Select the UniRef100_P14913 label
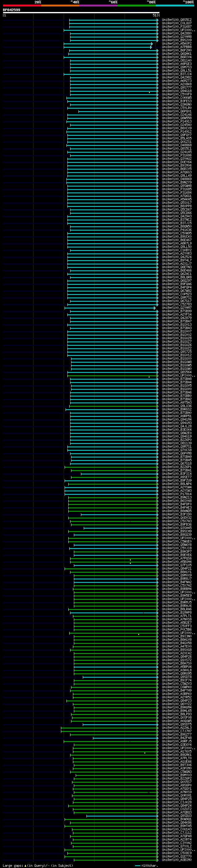Image resolution: width=197 pixels, height=868 pixels. click(176, 121)
